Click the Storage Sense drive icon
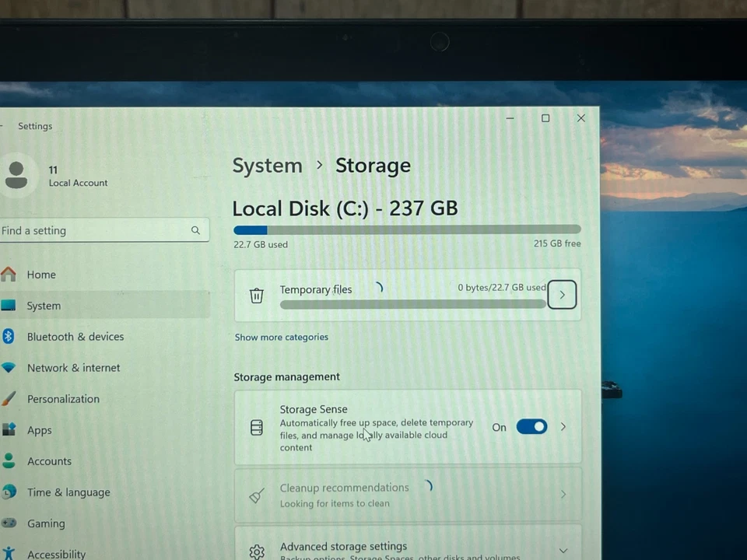Viewport: 747px width, 560px height. 256,427
